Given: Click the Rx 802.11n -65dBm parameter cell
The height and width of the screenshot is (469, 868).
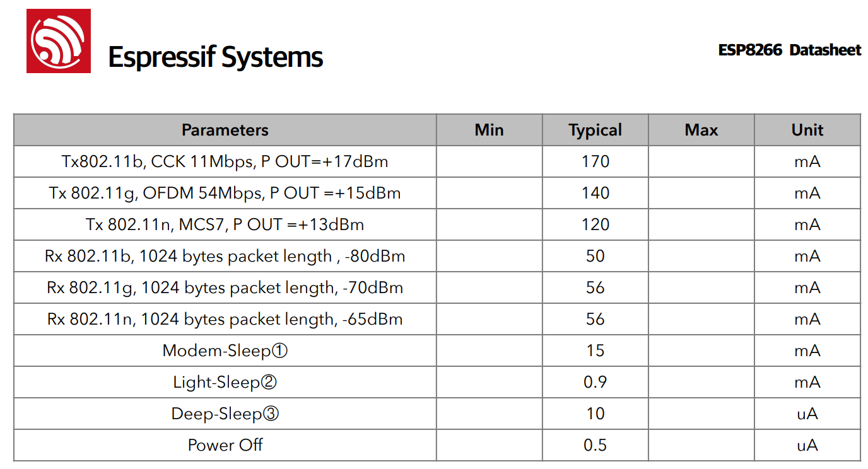Looking at the screenshot, I should point(225,319).
